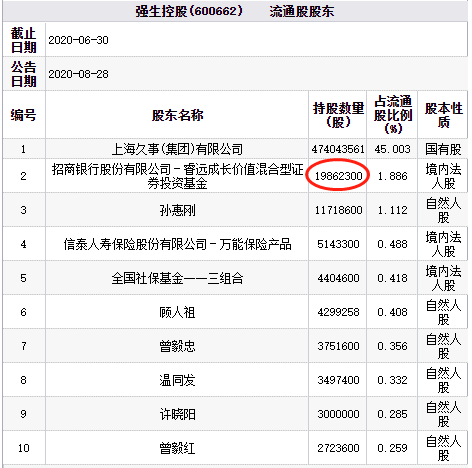Click 自然人股 in row 9
The image size is (472, 468).
[443, 414]
